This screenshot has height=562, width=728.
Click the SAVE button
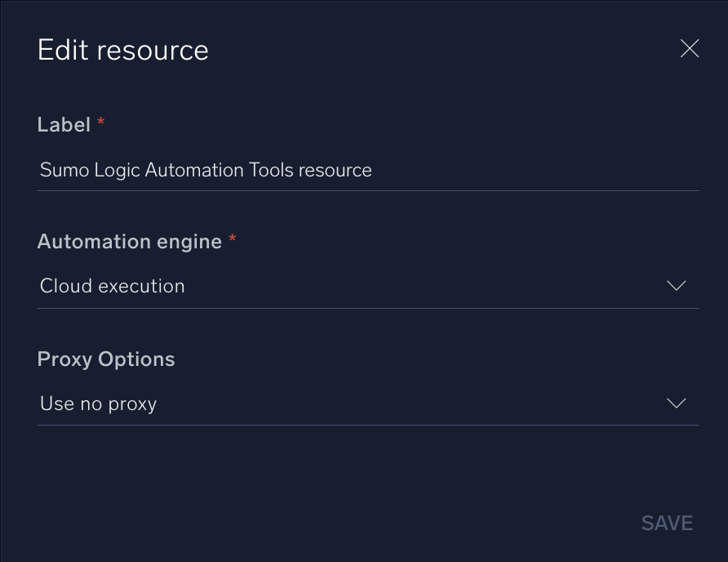667,523
